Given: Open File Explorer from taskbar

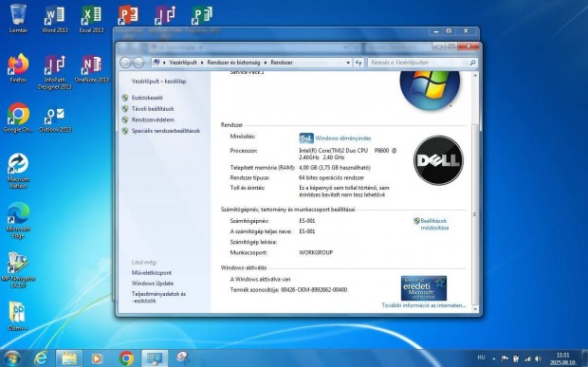Looking at the screenshot, I should pyautogui.click(x=69, y=358).
